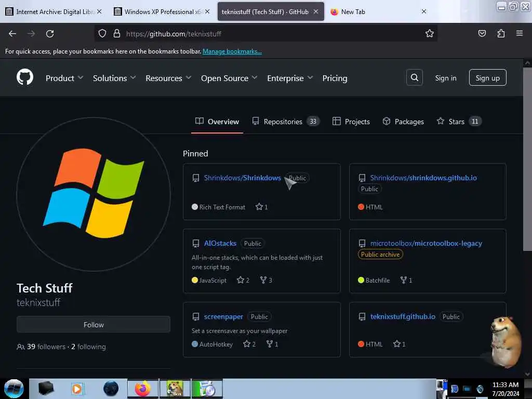
Task: Click the star count on AIOstacks
Action: [x=243, y=280]
